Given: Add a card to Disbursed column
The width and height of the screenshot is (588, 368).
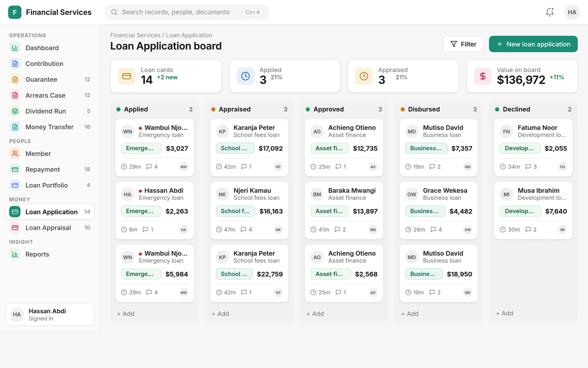Looking at the screenshot, I should (x=410, y=314).
